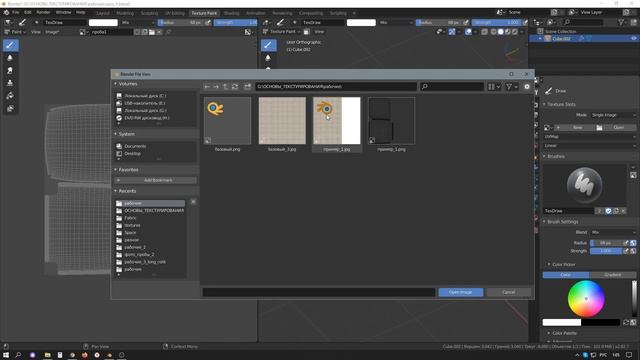Cancel the Blender File View dialog

coord(508,292)
